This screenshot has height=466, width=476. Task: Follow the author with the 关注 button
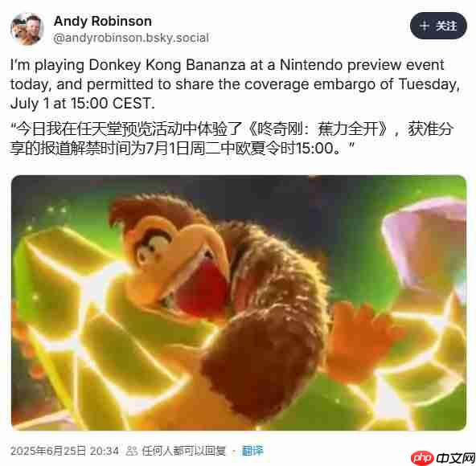438,26
